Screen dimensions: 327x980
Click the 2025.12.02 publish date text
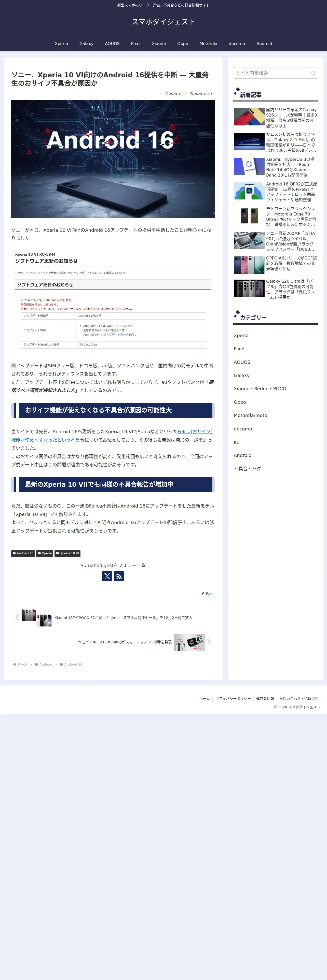[x=178, y=94]
